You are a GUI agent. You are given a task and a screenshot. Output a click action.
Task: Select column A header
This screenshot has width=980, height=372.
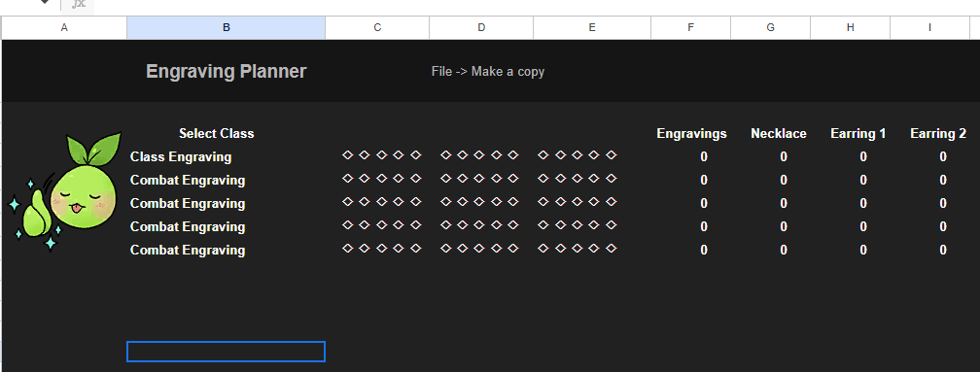pos(64,27)
